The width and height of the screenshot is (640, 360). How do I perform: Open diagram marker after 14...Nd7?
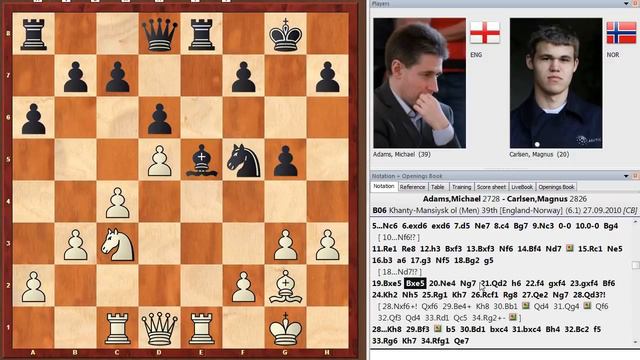point(570,248)
